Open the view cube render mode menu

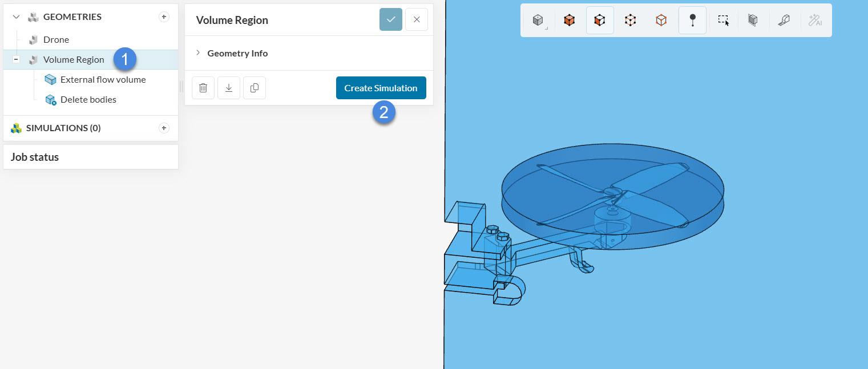538,21
